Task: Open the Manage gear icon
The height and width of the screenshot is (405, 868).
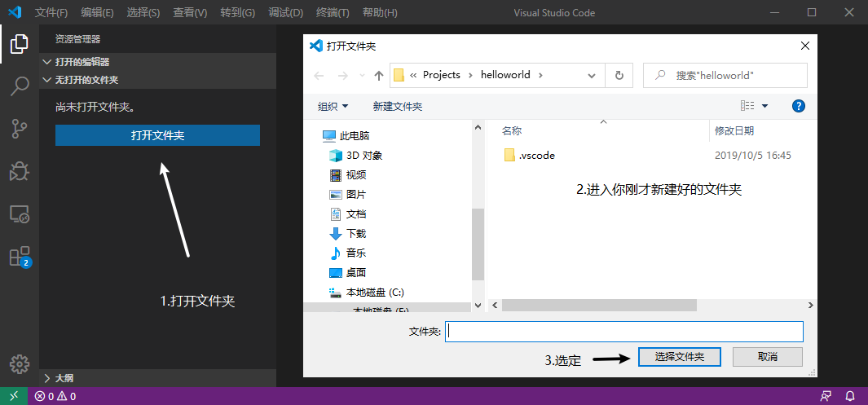Action: [20, 363]
